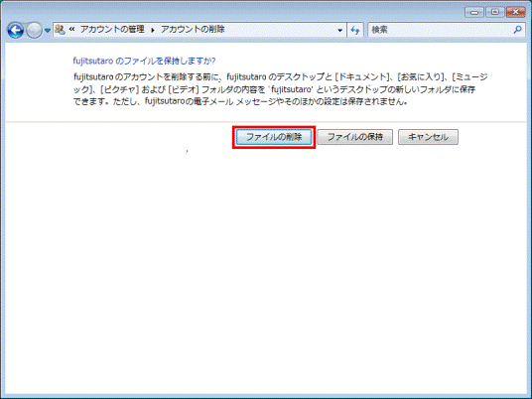Screen dimensions: 532x399
Task: Expand the « breadcrumb overflow chevron
Action: tap(71, 30)
